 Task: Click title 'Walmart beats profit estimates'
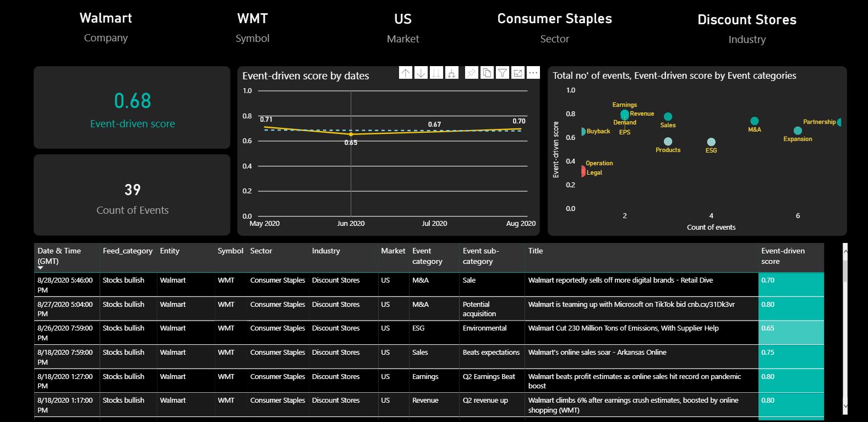pyautogui.click(x=635, y=381)
